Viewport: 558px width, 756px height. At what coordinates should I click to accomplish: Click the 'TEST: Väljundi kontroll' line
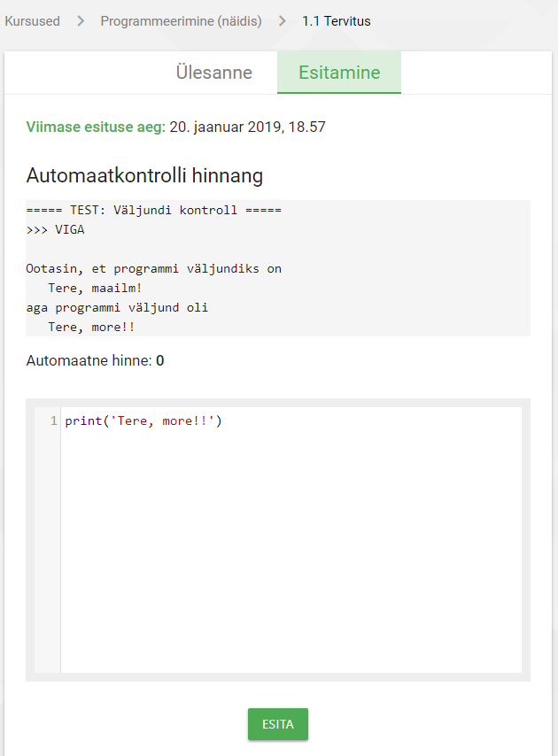click(x=154, y=210)
